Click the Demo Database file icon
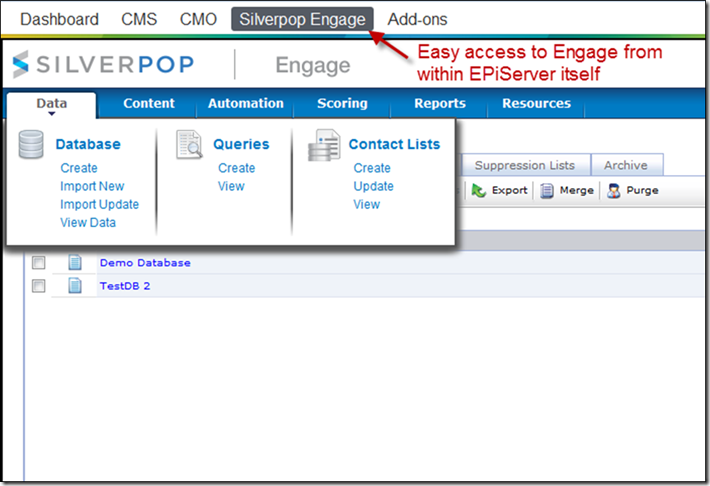 click(75, 262)
